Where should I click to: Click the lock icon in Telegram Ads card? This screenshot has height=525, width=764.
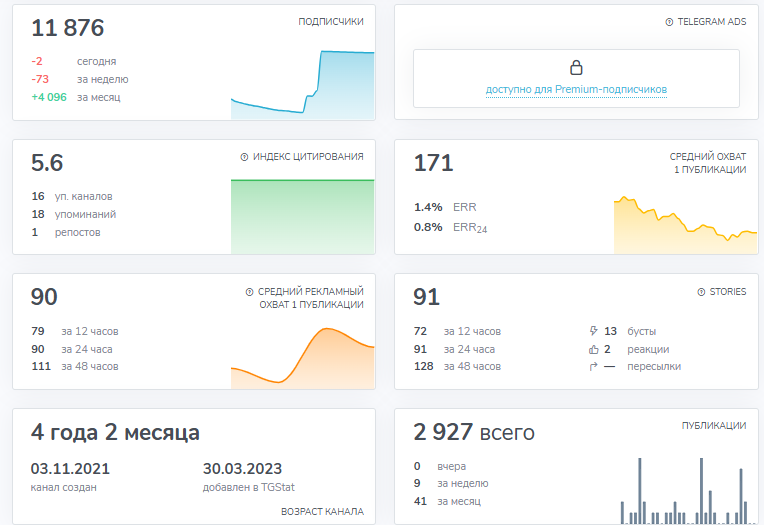tap(576, 68)
